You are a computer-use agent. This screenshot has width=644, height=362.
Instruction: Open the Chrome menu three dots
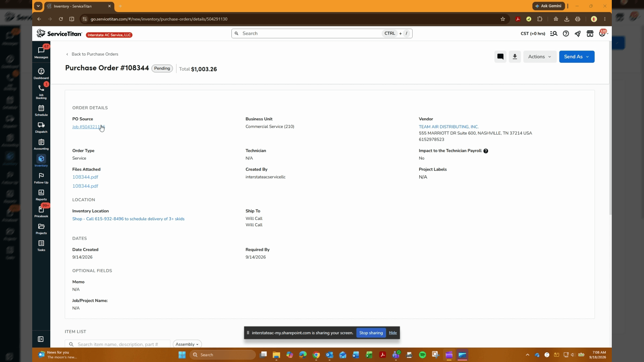605,19
